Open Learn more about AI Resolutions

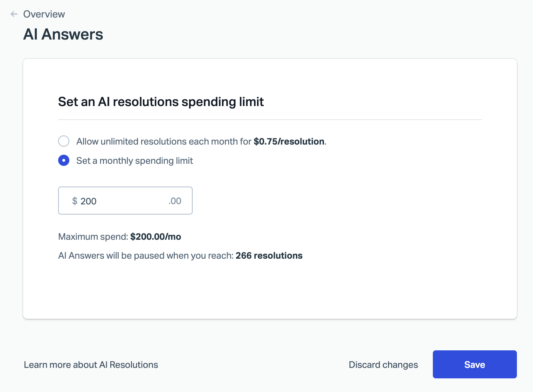(91, 365)
